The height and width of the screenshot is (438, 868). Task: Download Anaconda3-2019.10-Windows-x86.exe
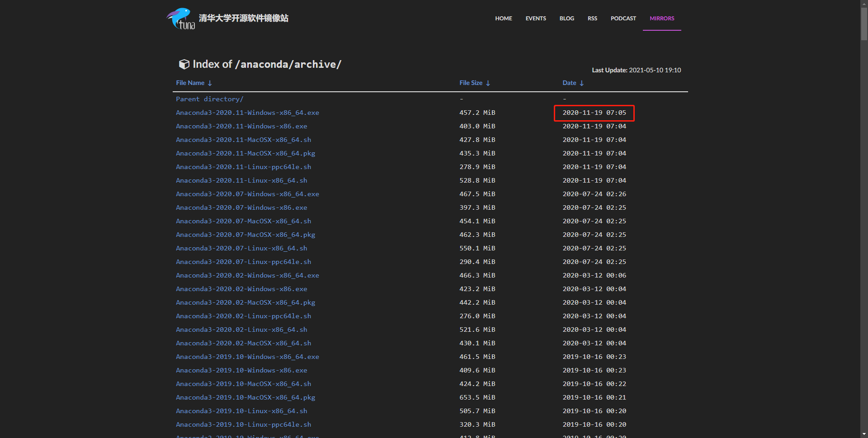coord(241,370)
